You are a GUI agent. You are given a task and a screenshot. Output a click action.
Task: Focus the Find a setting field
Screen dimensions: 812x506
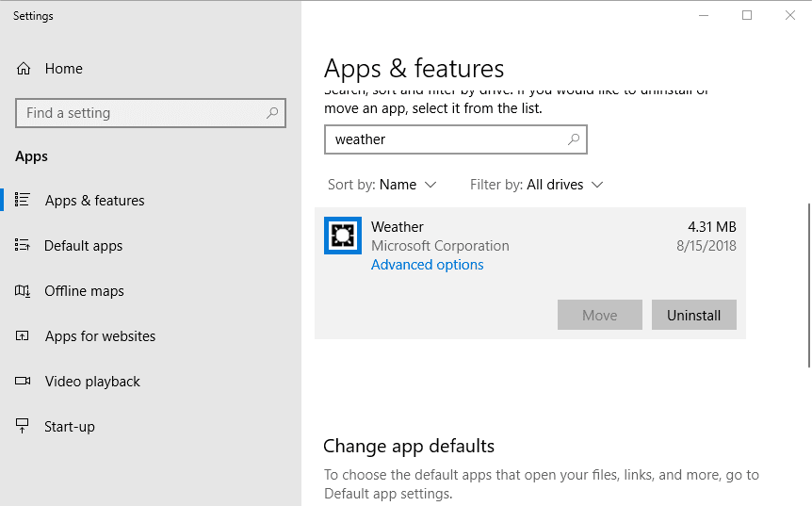click(x=151, y=113)
